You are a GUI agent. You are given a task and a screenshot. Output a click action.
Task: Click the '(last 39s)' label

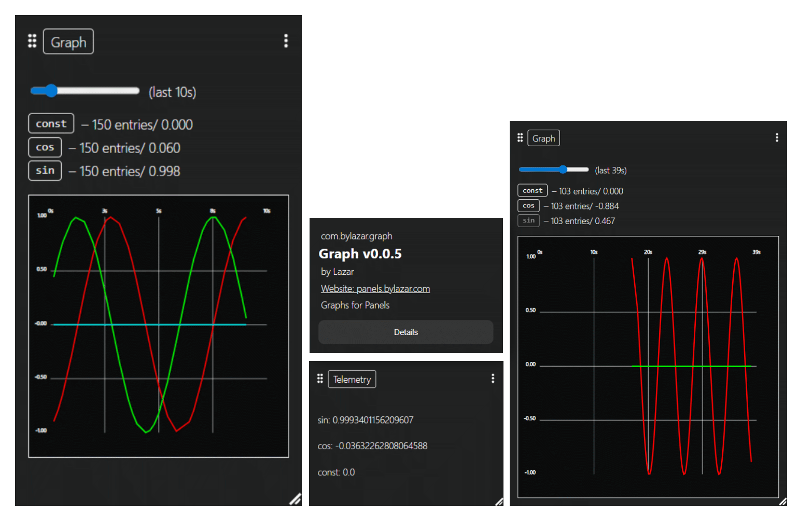(611, 170)
